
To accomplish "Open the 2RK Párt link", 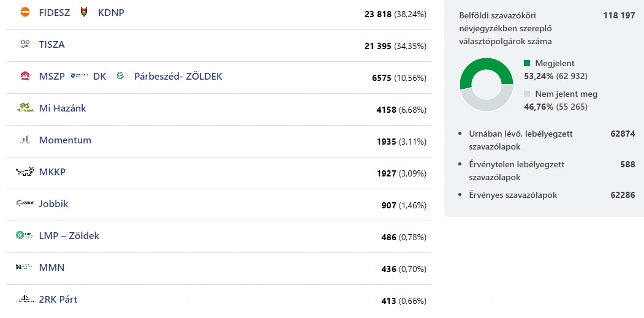I will [x=58, y=299].
